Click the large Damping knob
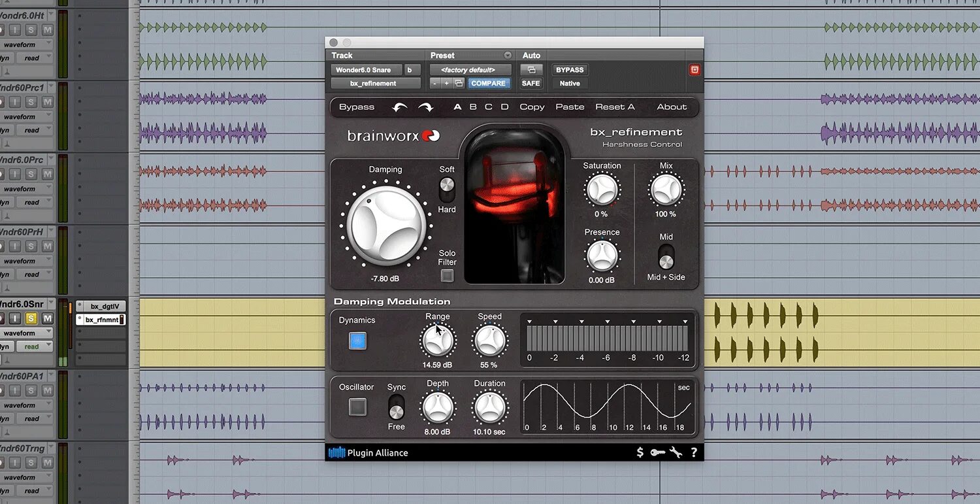Viewport: 980px width, 504px height. click(385, 225)
